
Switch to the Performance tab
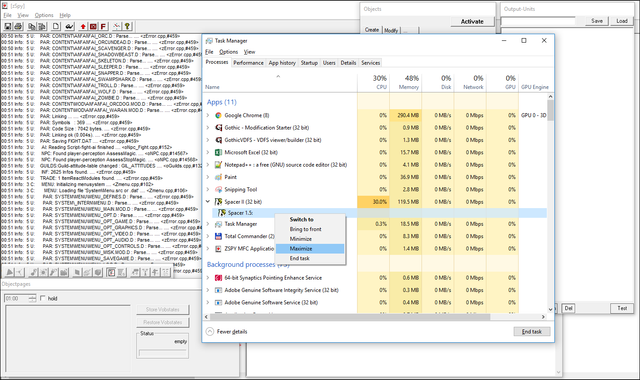tap(248, 63)
